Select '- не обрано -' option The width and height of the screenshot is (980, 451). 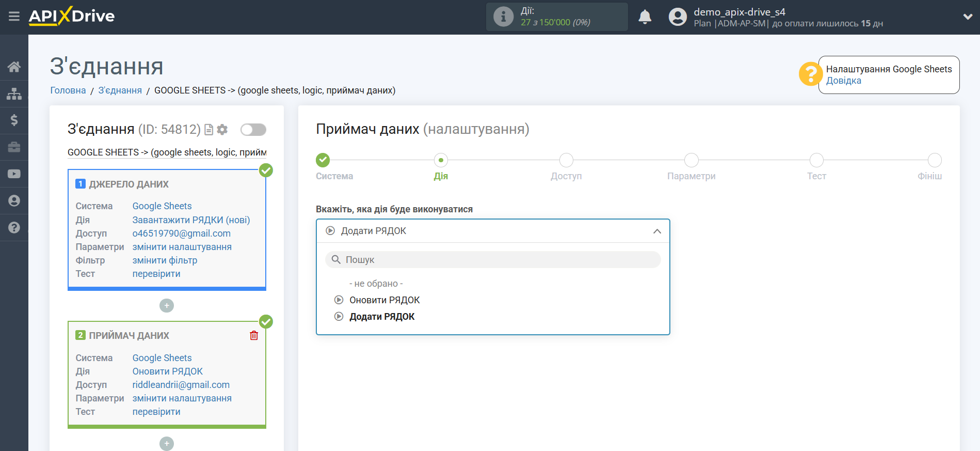point(376,284)
